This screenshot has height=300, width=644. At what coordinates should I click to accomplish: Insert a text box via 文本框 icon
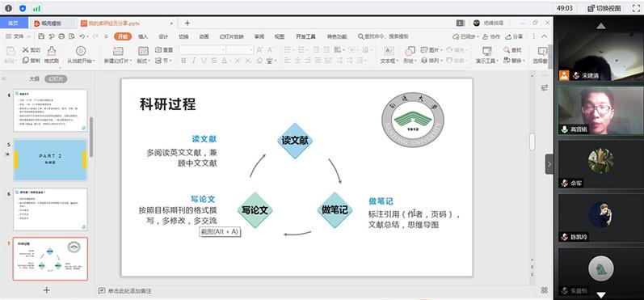(x=389, y=51)
